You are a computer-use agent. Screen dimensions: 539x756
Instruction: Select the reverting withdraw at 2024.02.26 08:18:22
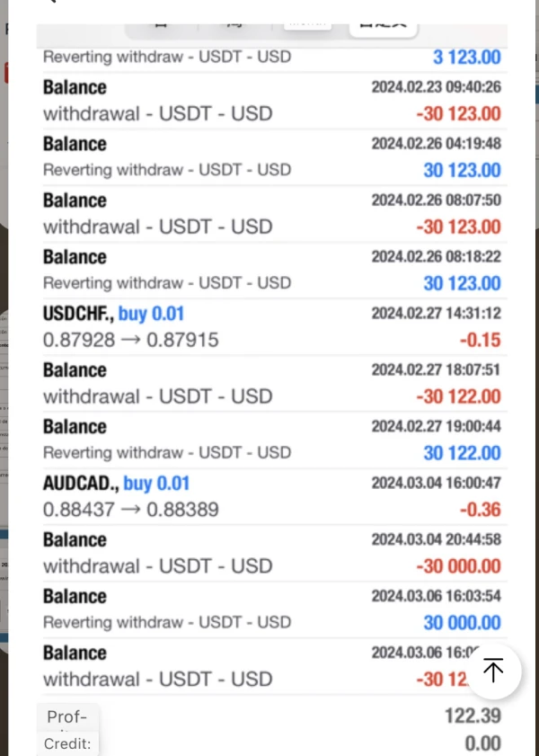click(269, 270)
